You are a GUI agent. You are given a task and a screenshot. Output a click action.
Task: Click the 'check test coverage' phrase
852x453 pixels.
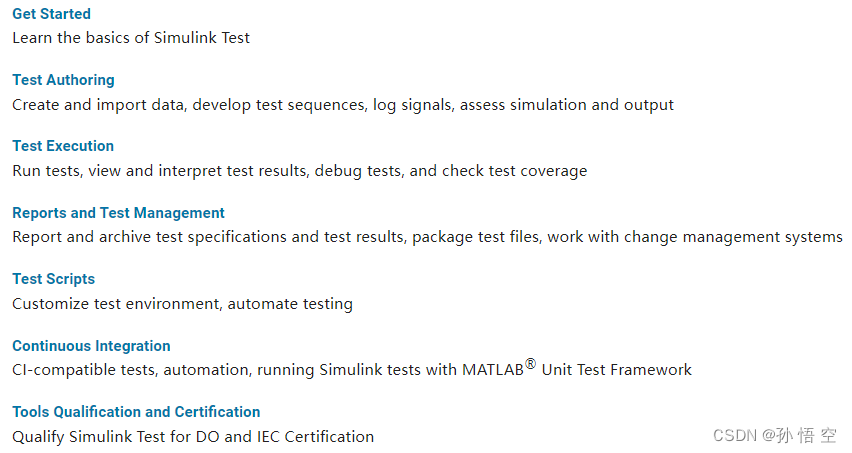(x=515, y=171)
